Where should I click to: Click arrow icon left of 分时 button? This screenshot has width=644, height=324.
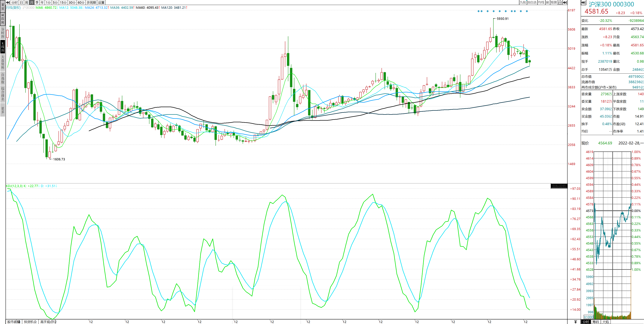[8, 3]
